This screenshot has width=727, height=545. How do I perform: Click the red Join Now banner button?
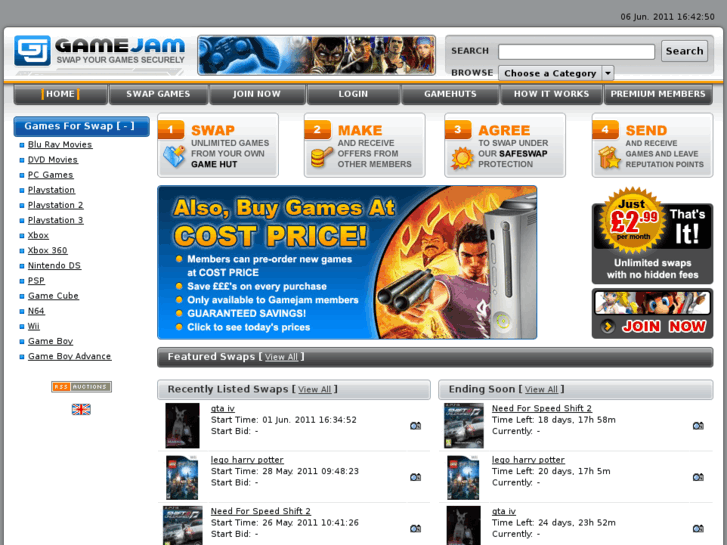(x=652, y=314)
